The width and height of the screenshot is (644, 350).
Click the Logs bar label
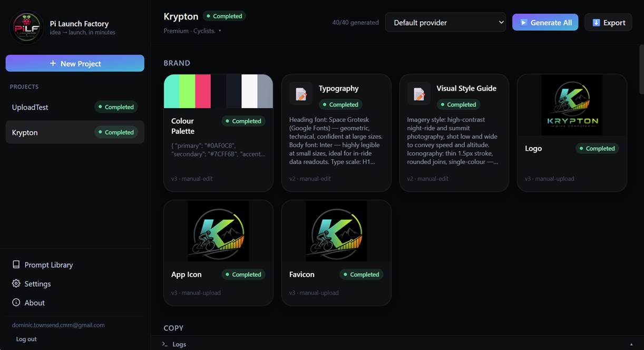click(179, 344)
